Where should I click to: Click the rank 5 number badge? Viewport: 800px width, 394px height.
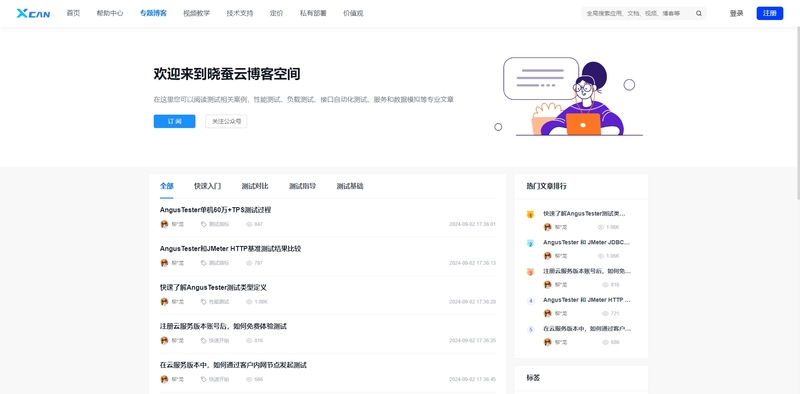point(531,330)
